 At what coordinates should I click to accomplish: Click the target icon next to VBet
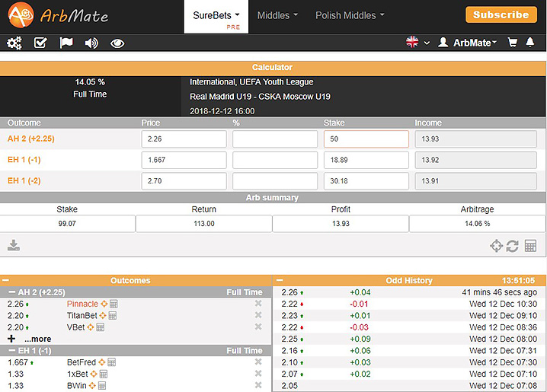click(91, 327)
